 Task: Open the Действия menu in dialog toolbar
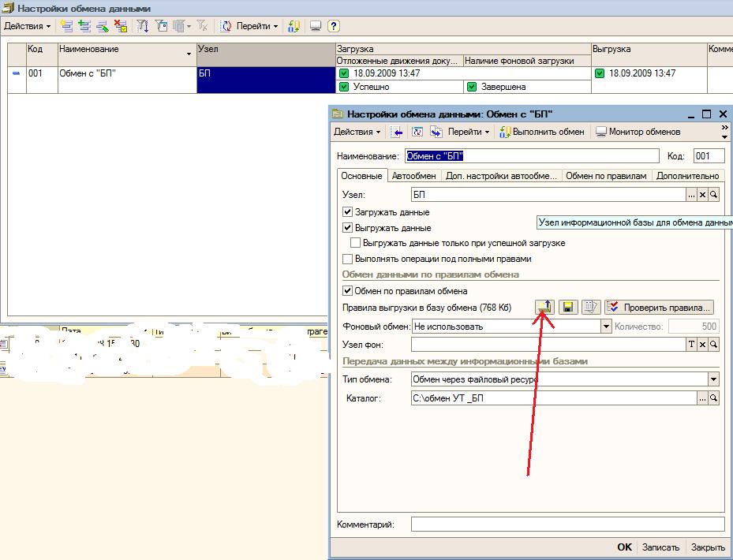[x=357, y=132]
